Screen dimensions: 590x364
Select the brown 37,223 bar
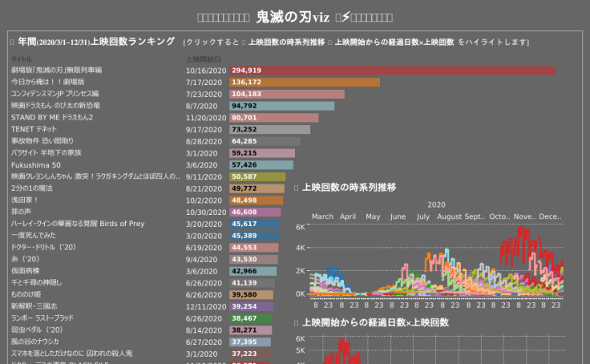[250, 354]
